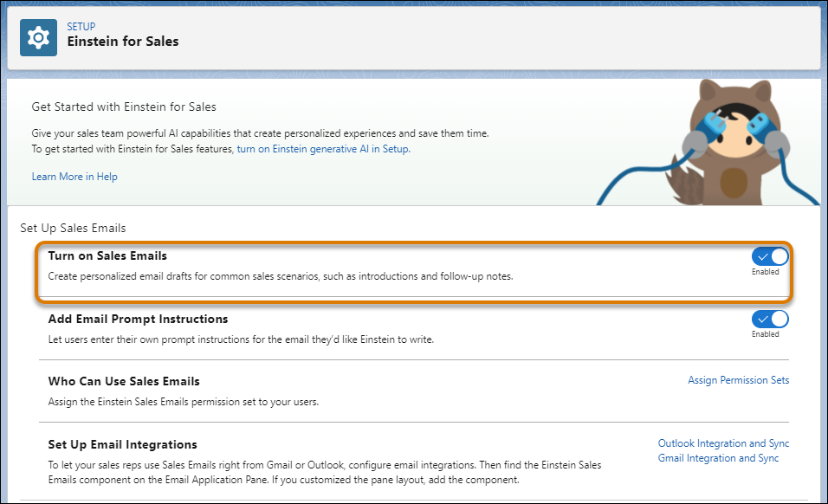Click the Enabled label under Prompt Instructions toggle
The width and height of the screenshot is (828, 504).
tap(765, 334)
